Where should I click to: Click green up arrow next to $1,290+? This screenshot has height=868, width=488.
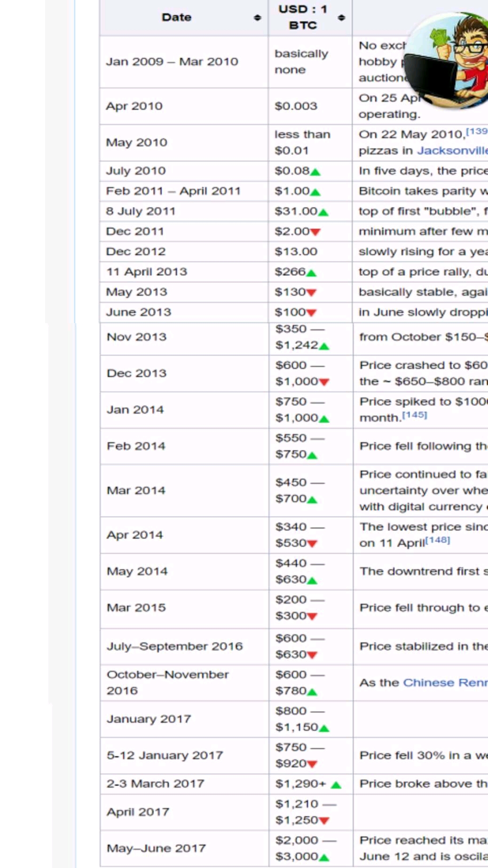coord(336,785)
